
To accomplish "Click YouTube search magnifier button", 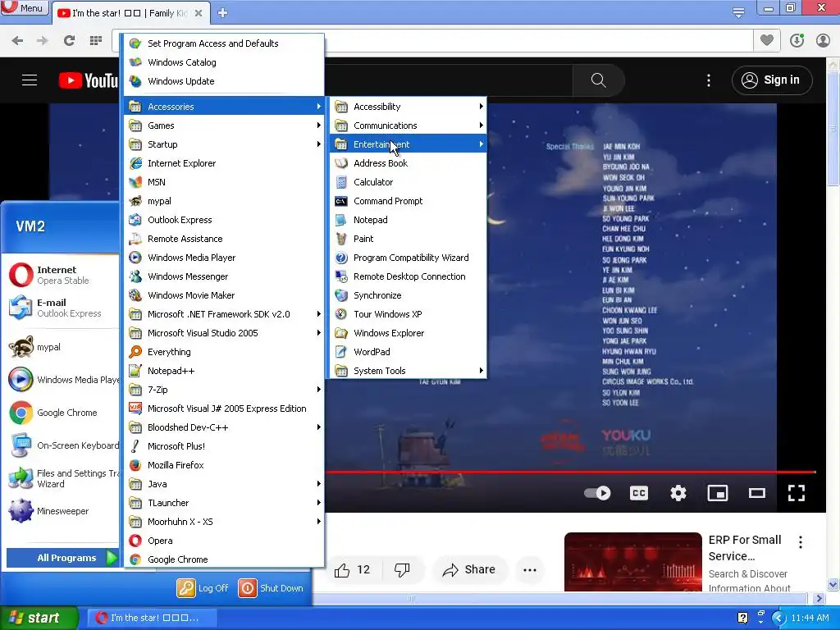I will tap(598, 80).
